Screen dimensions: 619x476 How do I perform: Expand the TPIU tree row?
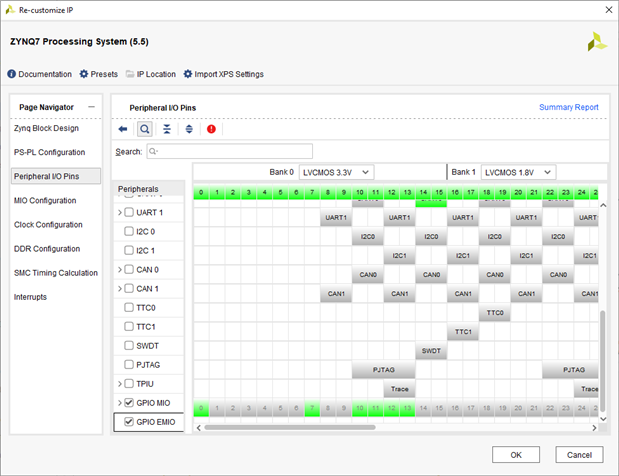[120, 384]
